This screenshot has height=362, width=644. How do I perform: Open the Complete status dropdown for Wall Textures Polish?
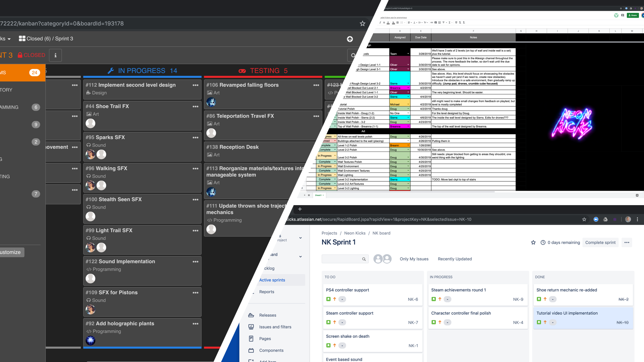[335, 162]
